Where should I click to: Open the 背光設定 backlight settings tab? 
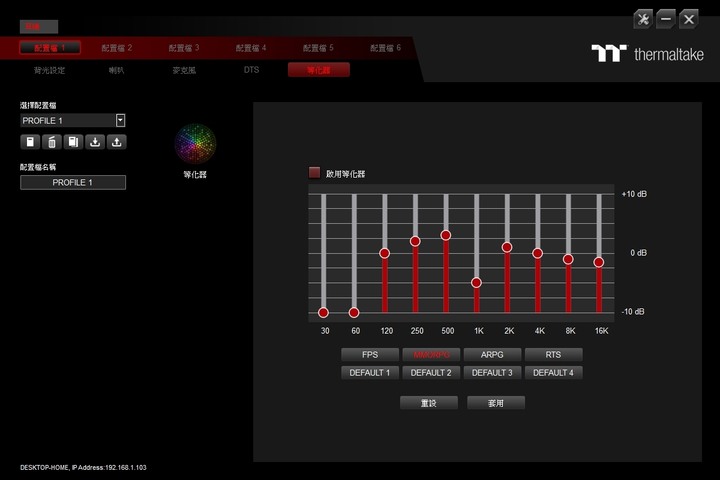pos(50,70)
